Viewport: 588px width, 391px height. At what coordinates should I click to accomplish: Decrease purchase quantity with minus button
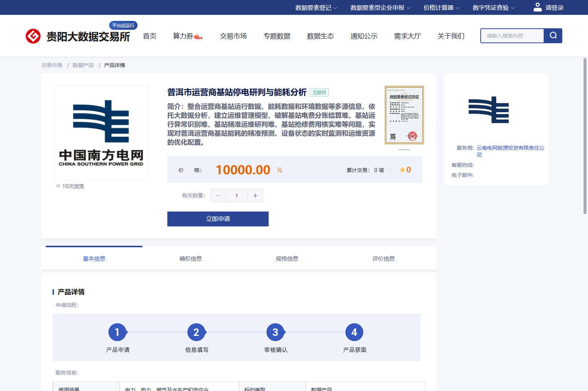coord(218,195)
